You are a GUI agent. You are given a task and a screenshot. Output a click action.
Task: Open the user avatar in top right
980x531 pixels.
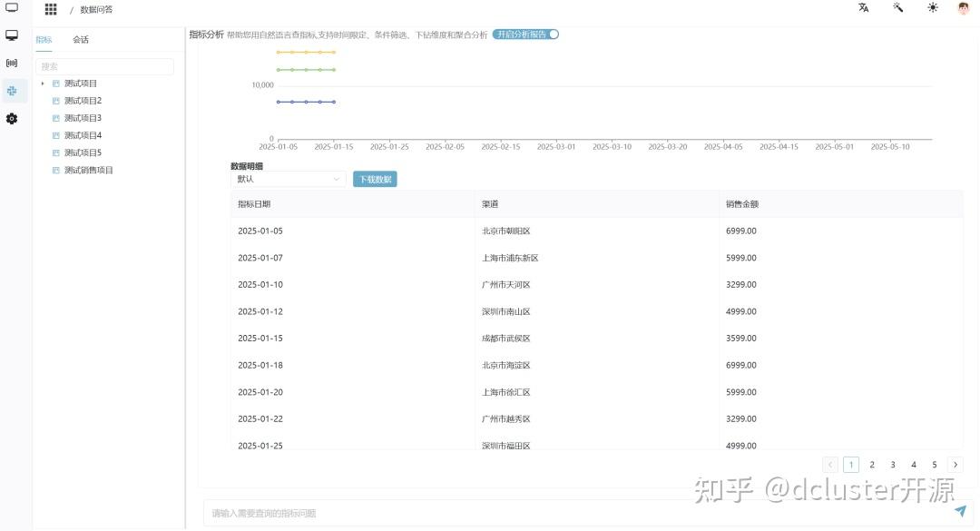tap(964, 9)
